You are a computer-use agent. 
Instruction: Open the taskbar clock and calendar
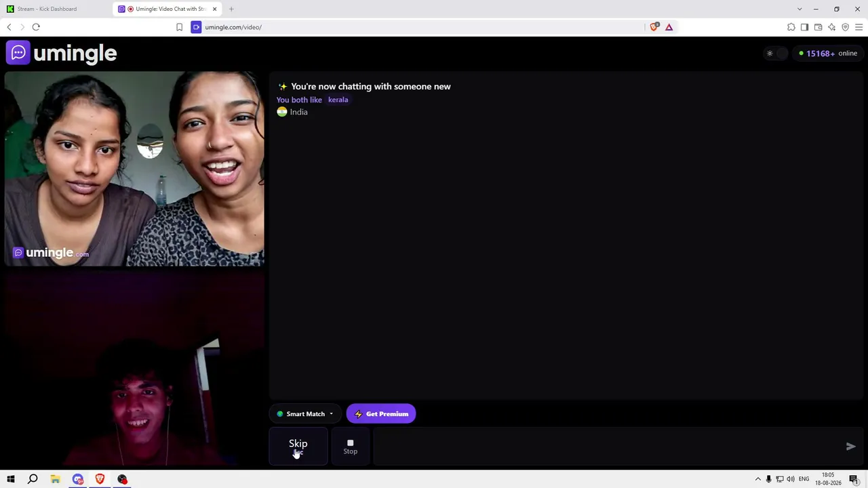point(828,479)
